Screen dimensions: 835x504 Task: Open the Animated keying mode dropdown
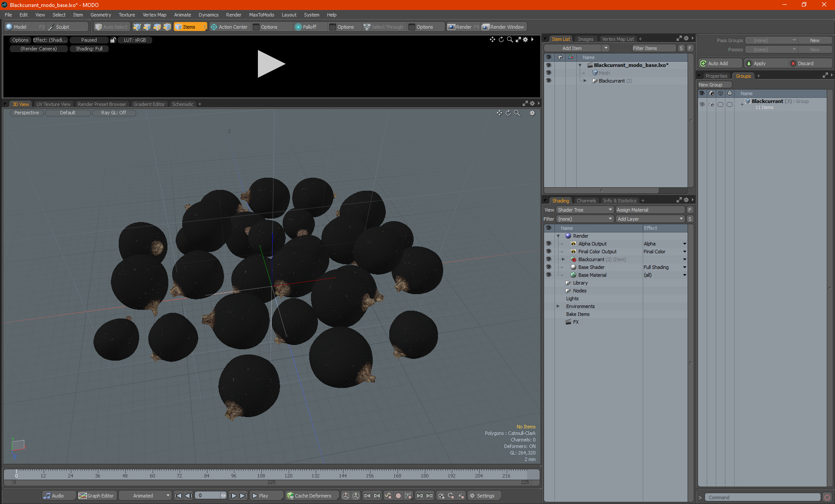coord(145,496)
